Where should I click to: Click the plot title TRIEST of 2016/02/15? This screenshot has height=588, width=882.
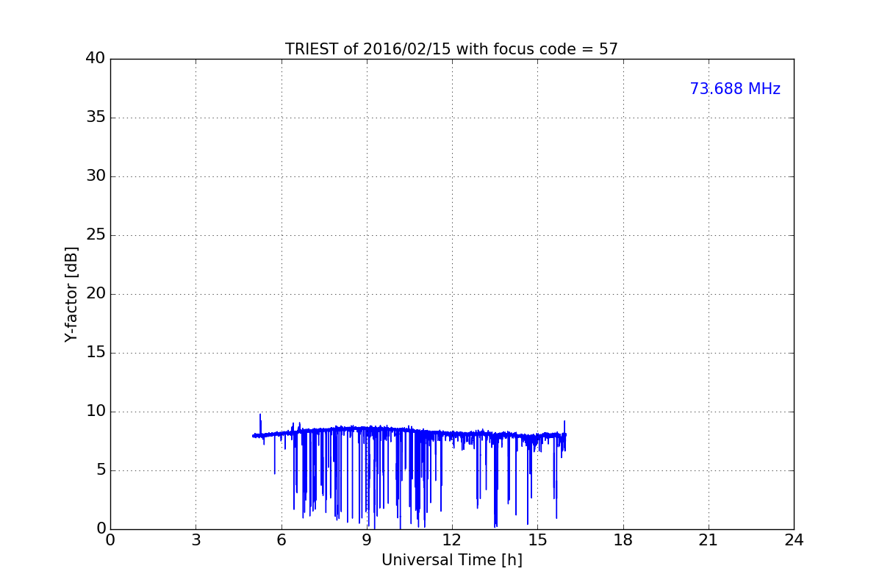pyautogui.click(x=451, y=49)
